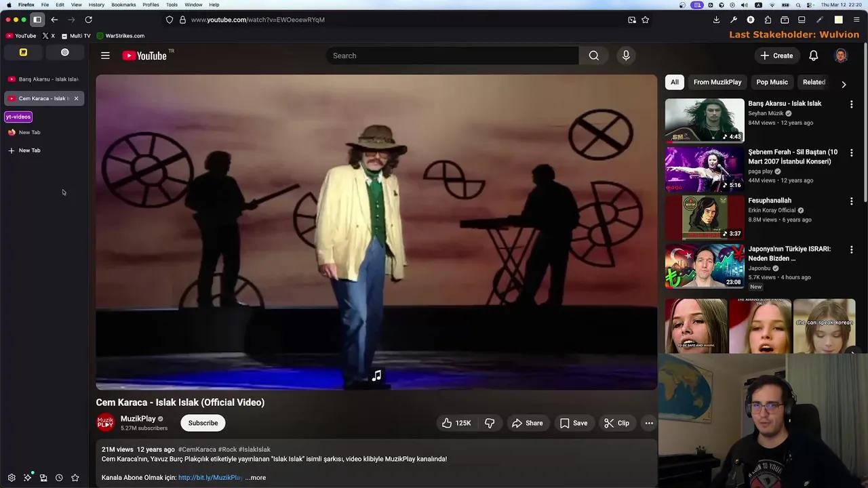Select the yellow pinned tab in sidebar

(23, 52)
